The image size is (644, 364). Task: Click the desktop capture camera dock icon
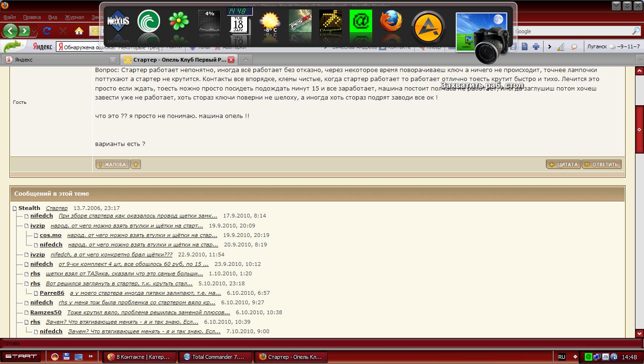point(483,37)
